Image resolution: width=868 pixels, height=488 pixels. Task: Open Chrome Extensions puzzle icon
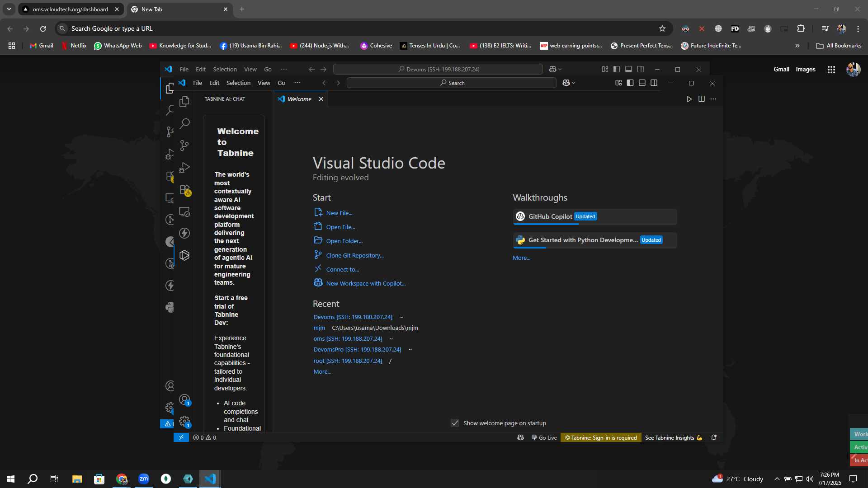click(801, 28)
